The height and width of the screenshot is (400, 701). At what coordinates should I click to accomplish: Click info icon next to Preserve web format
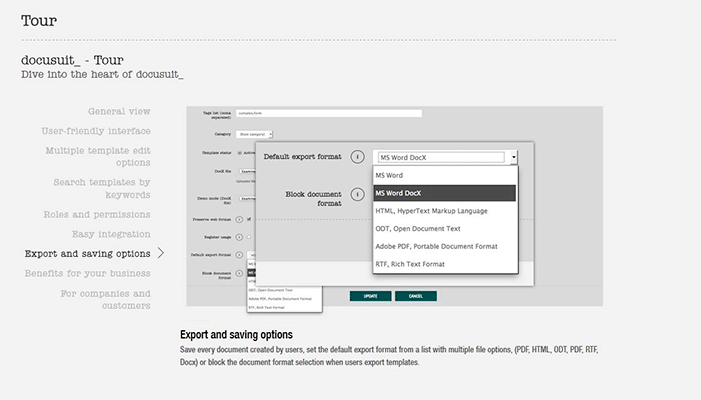point(239,219)
